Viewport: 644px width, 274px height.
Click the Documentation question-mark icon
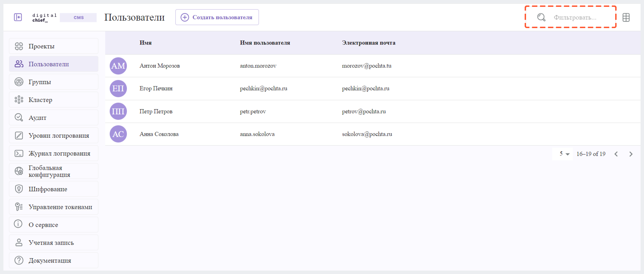click(19, 260)
